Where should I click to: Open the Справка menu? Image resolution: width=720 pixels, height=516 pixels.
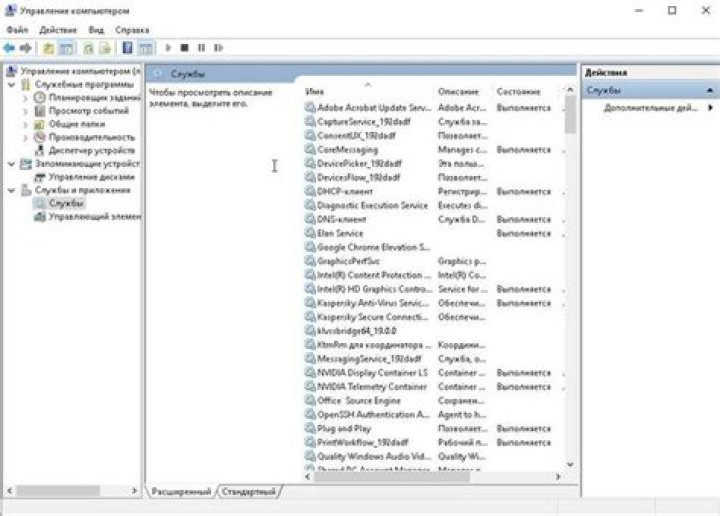pyautogui.click(x=132, y=30)
